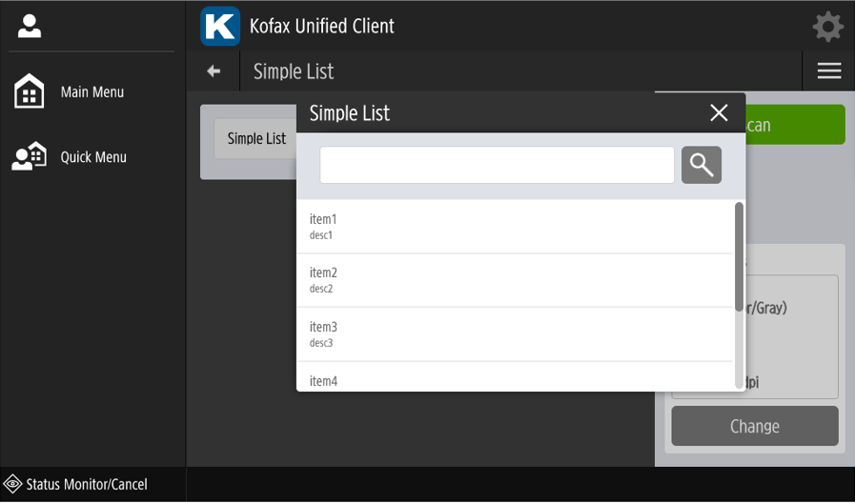Choose item2 with description desc2
Screen dimensions: 855x504
(515, 280)
